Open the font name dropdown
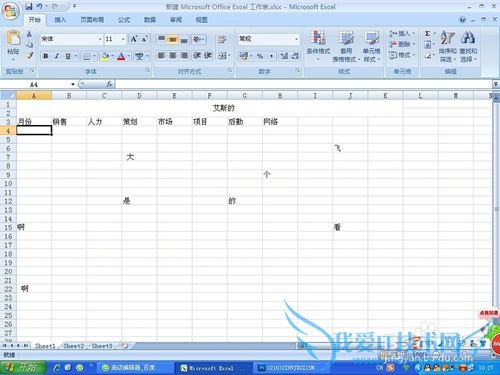Image resolution: width=500 pixels, height=375 pixels. tap(100, 39)
